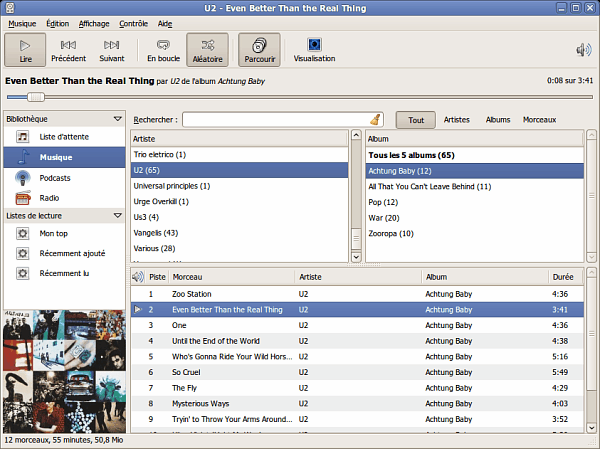Sort tracks by Morceau column header
The width and height of the screenshot is (600, 449).
[x=232, y=277]
